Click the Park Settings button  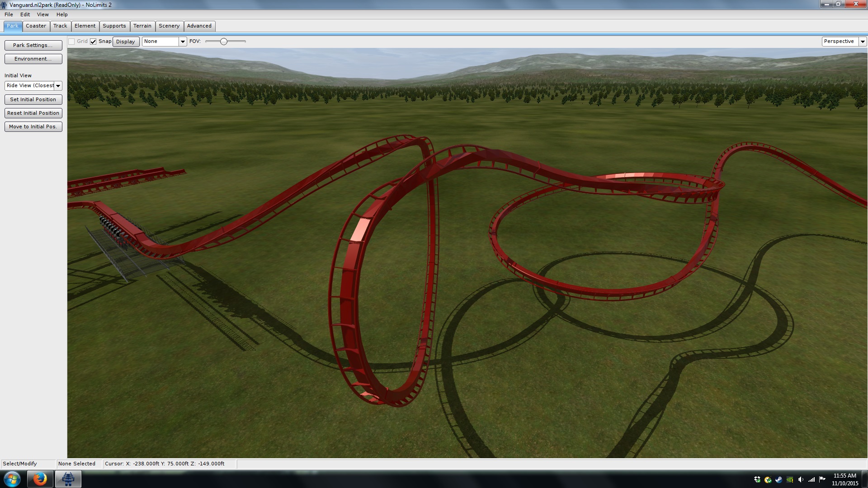pos(33,45)
